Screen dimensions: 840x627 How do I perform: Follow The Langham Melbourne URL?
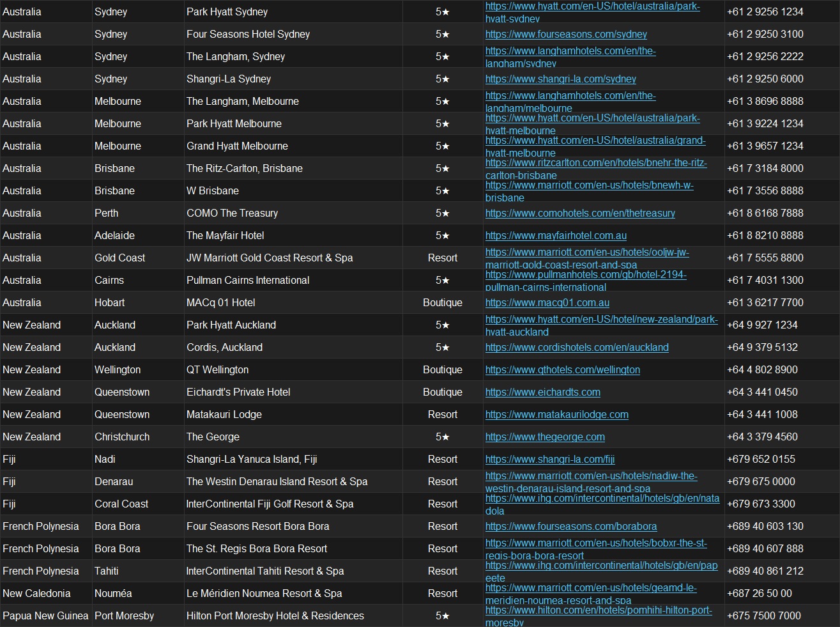[x=570, y=101]
